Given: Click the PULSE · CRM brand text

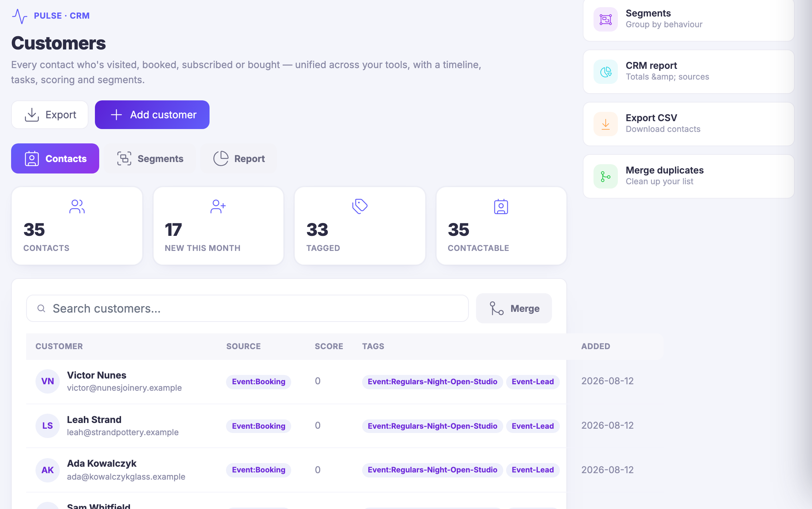Looking at the screenshot, I should pyautogui.click(x=62, y=16).
